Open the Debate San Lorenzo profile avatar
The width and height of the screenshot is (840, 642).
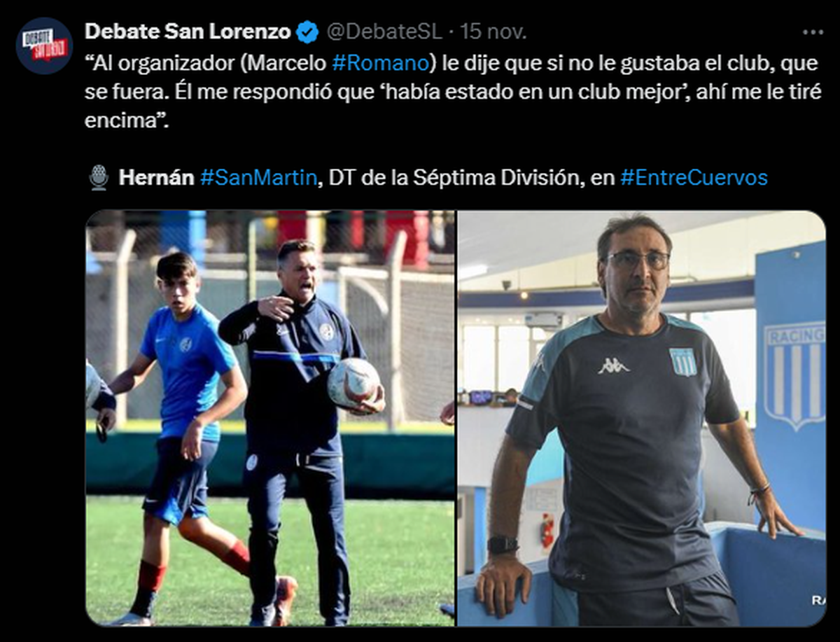44,46
